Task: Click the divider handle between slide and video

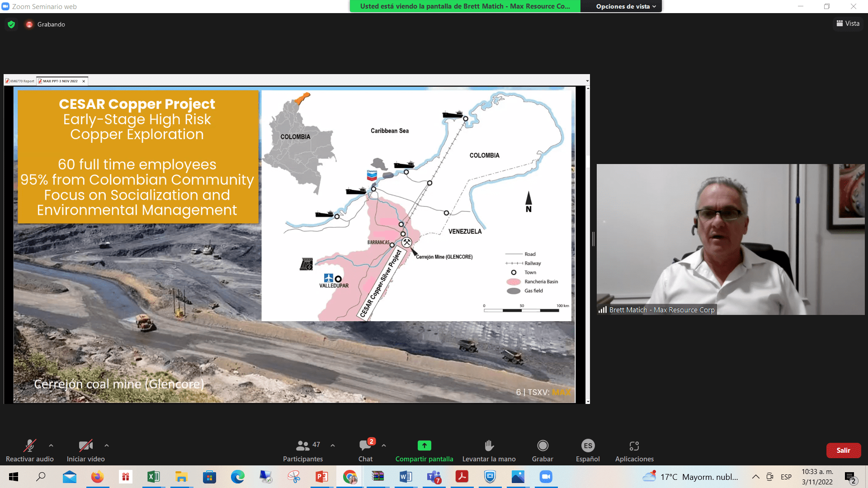Action: pyautogui.click(x=593, y=239)
